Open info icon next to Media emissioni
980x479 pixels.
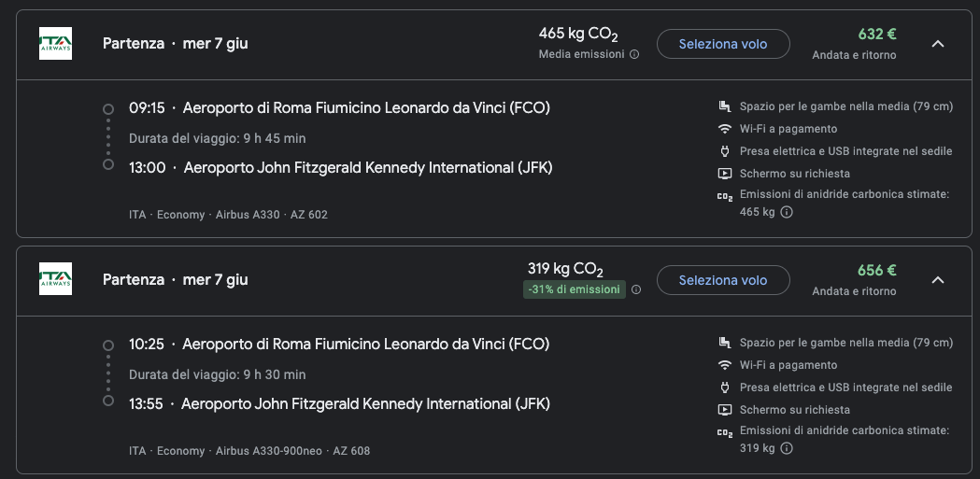634,54
